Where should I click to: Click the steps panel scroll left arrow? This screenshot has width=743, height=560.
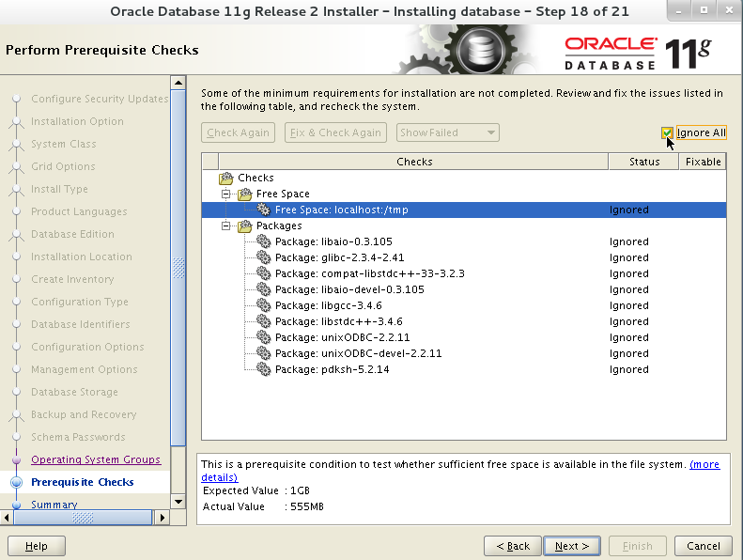point(7,518)
